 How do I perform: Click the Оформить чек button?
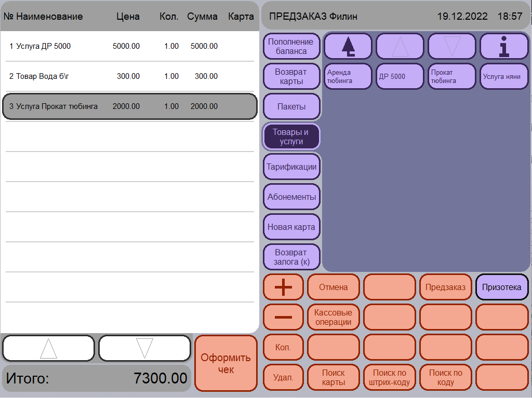[226, 363]
